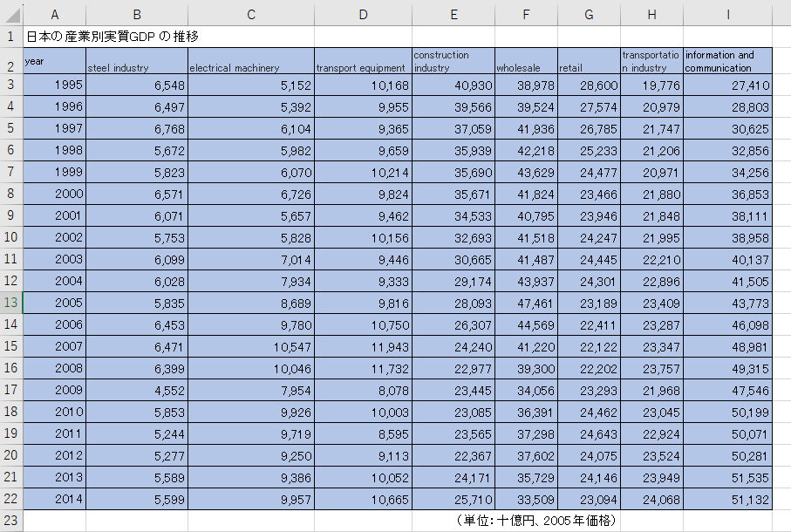Click the 'construction industry' header cell
This screenshot has height=532, width=791.
coord(453,61)
